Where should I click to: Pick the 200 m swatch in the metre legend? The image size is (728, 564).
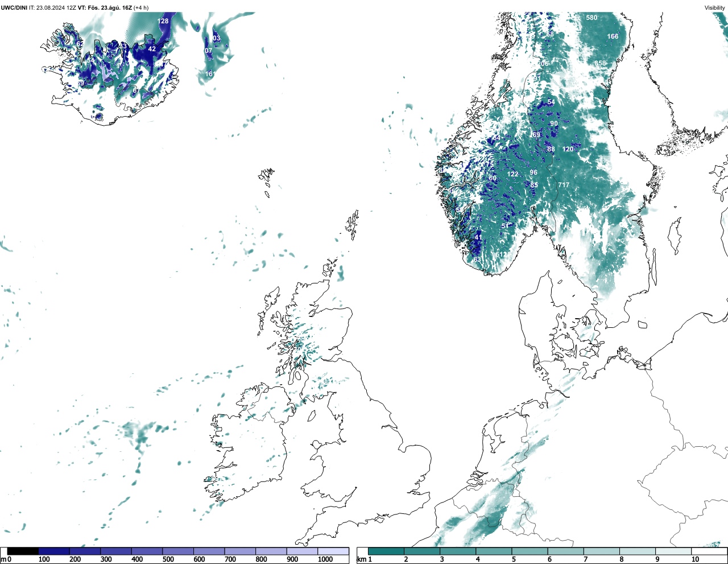pyautogui.click(x=85, y=551)
